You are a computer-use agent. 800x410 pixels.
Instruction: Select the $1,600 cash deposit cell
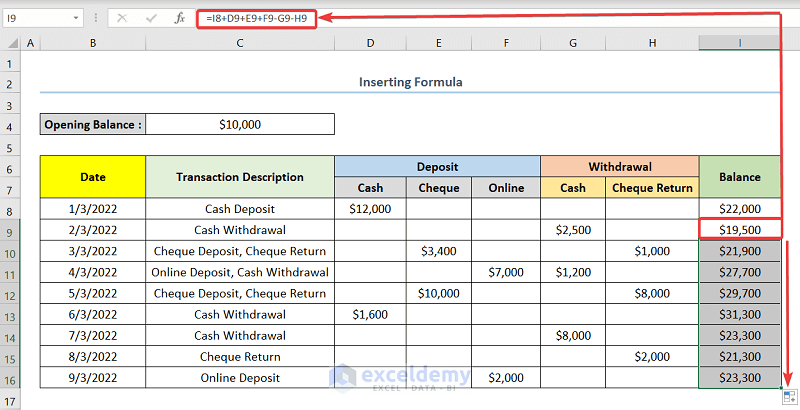click(x=370, y=315)
